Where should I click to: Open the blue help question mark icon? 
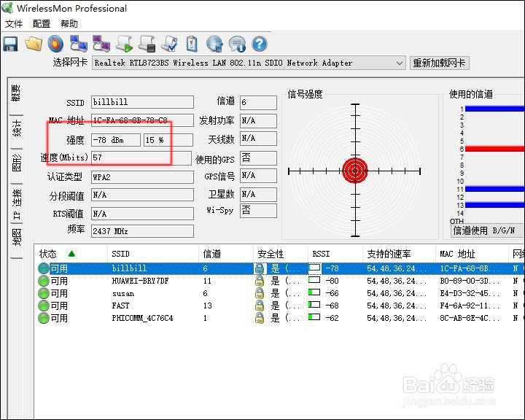pyautogui.click(x=260, y=44)
